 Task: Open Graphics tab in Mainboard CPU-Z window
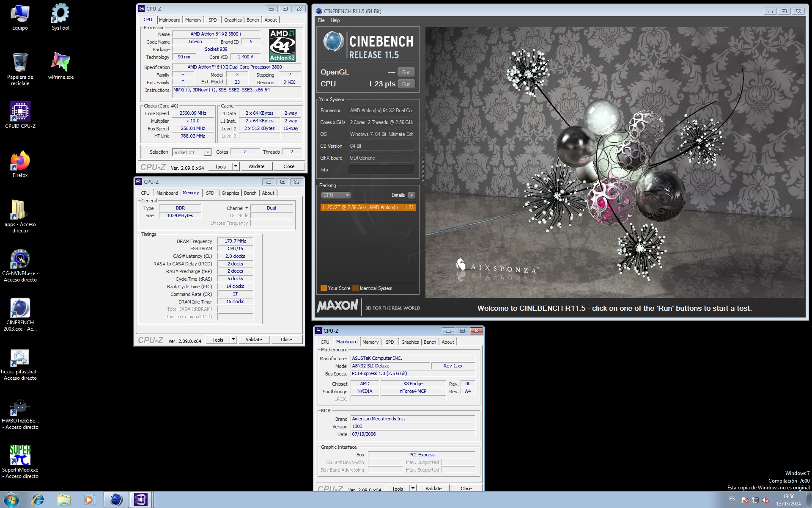[410, 342]
